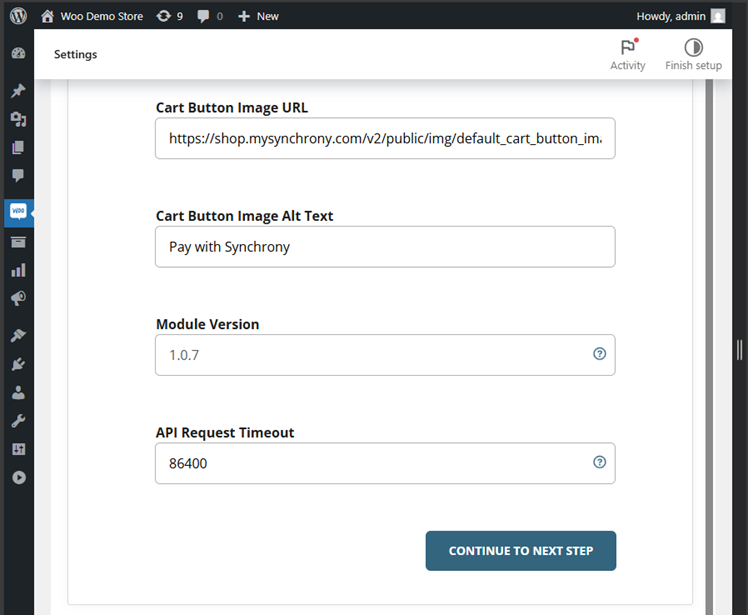Open Pages in the sidebar

coord(18,148)
